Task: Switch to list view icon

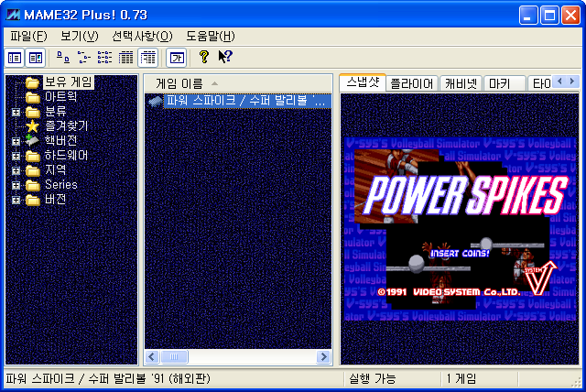Action: [104, 58]
